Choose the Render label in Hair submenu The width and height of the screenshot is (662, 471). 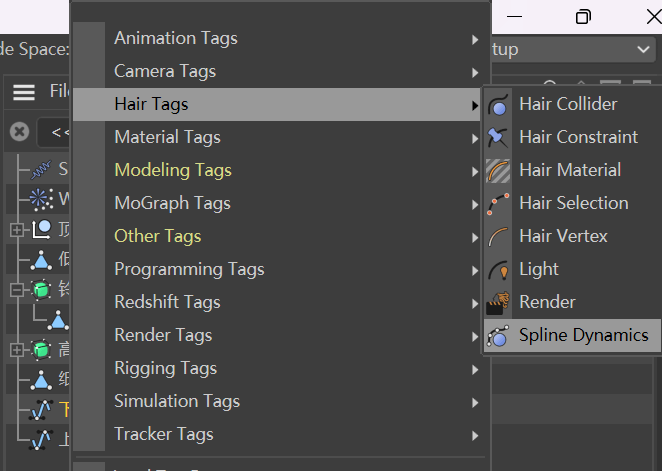click(547, 302)
